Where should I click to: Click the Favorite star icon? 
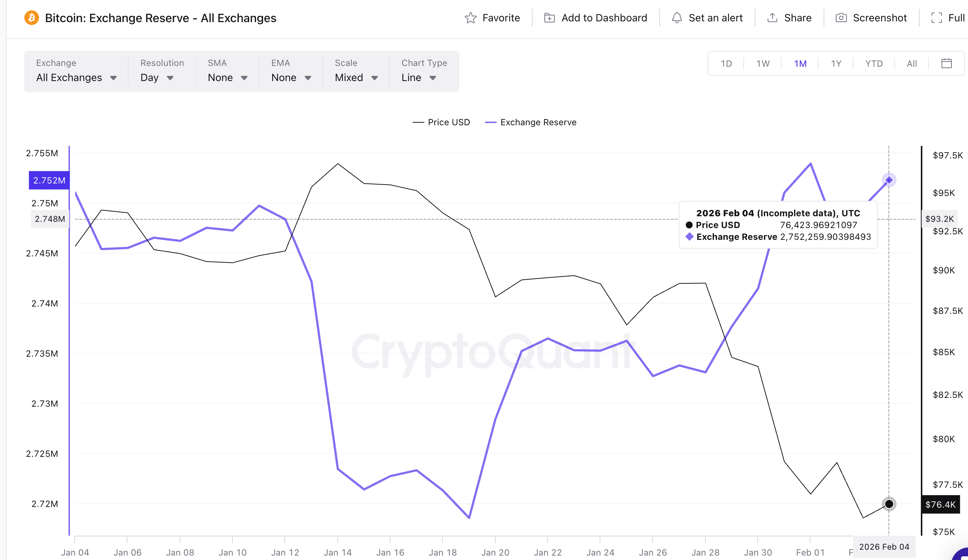click(472, 18)
